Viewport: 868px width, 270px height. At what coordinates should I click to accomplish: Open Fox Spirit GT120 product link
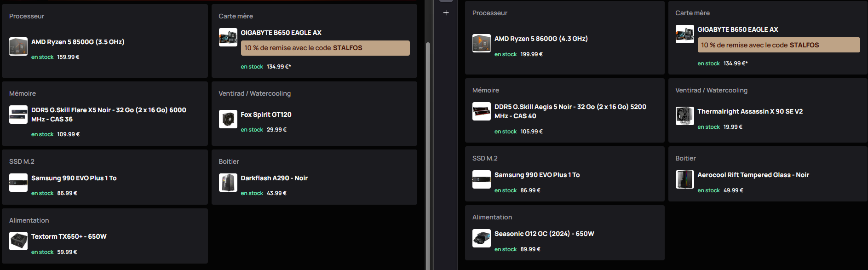click(x=266, y=115)
